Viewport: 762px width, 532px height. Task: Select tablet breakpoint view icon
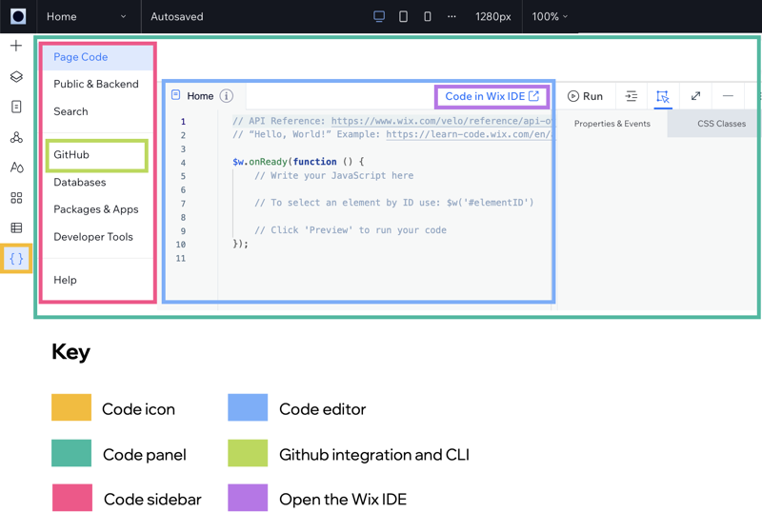(403, 16)
